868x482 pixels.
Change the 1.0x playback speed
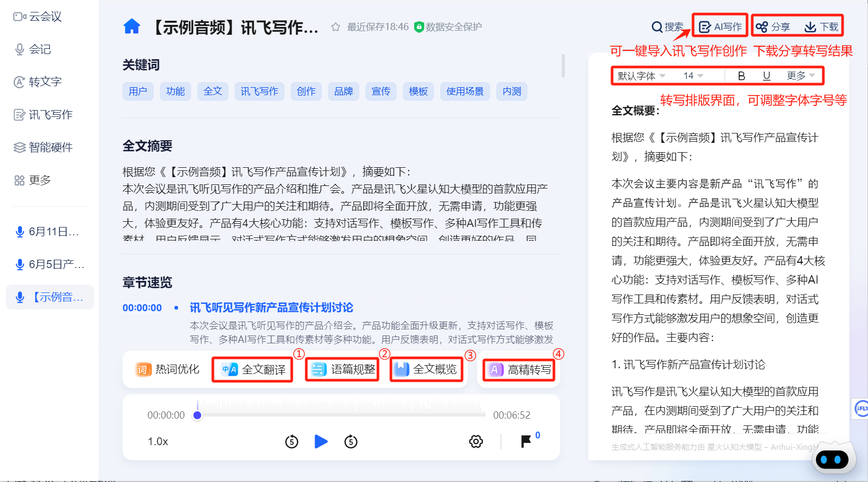tap(158, 441)
